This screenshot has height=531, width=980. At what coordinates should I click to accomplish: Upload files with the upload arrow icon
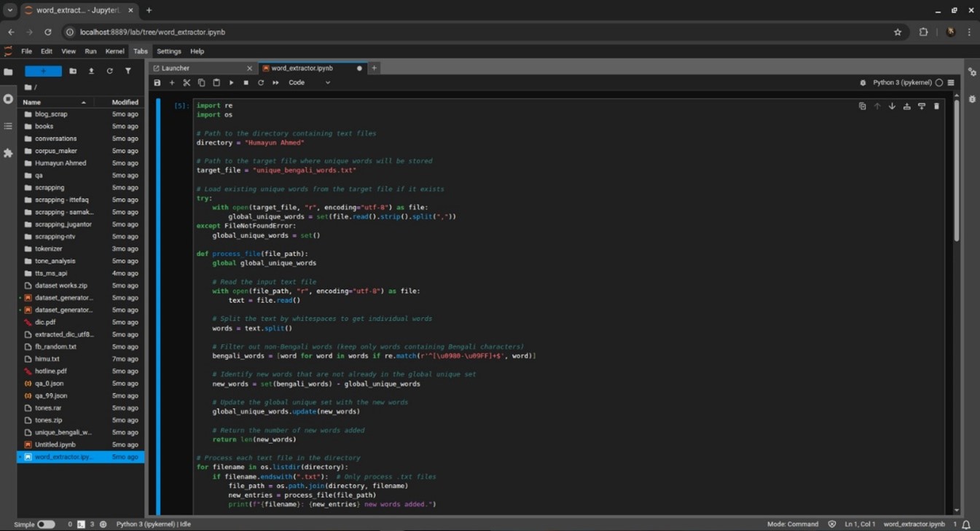[91, 71]
